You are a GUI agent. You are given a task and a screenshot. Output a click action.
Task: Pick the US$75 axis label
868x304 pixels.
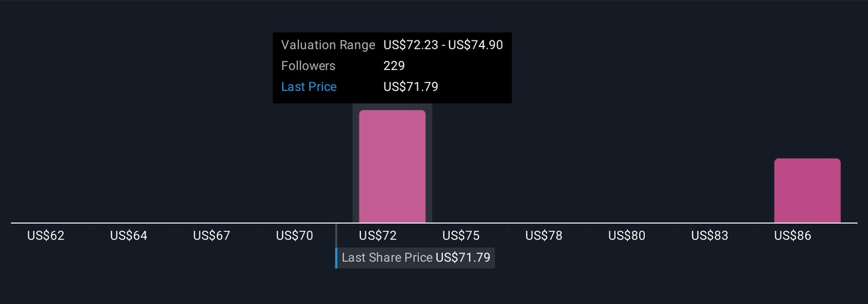(x=461, y=236)
